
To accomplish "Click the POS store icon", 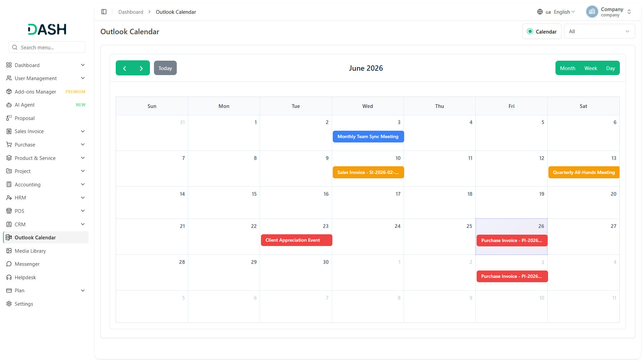I will [9, 211].
